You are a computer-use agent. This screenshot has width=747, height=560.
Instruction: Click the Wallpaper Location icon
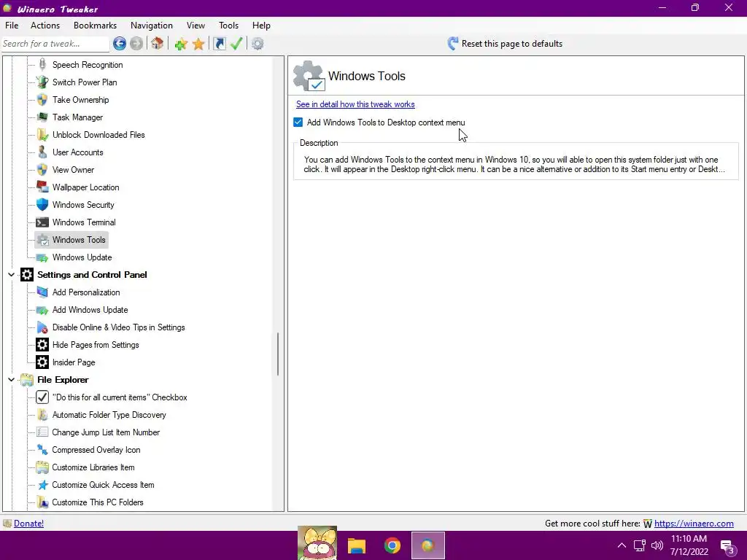pos(42,187)
